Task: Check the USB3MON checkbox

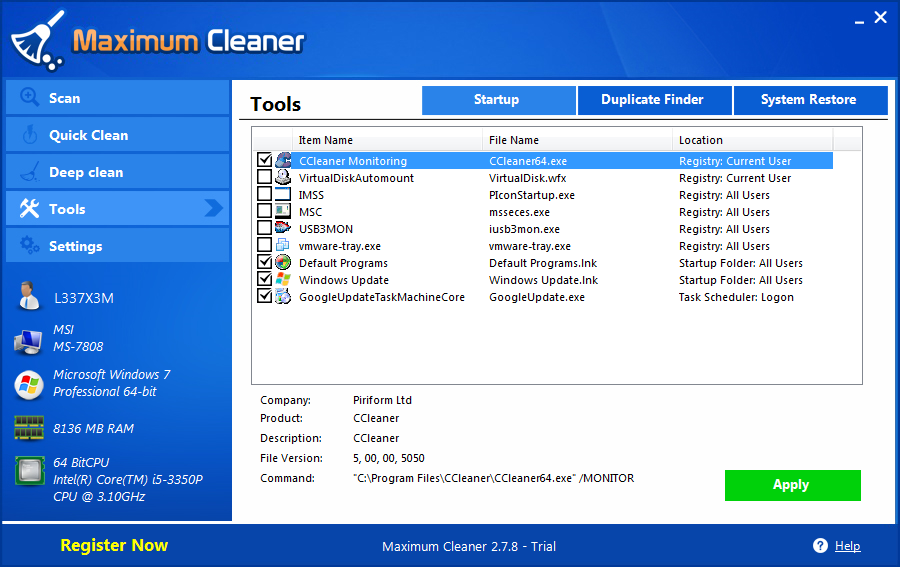Action: pyautogui.click(x=265, y=228)
